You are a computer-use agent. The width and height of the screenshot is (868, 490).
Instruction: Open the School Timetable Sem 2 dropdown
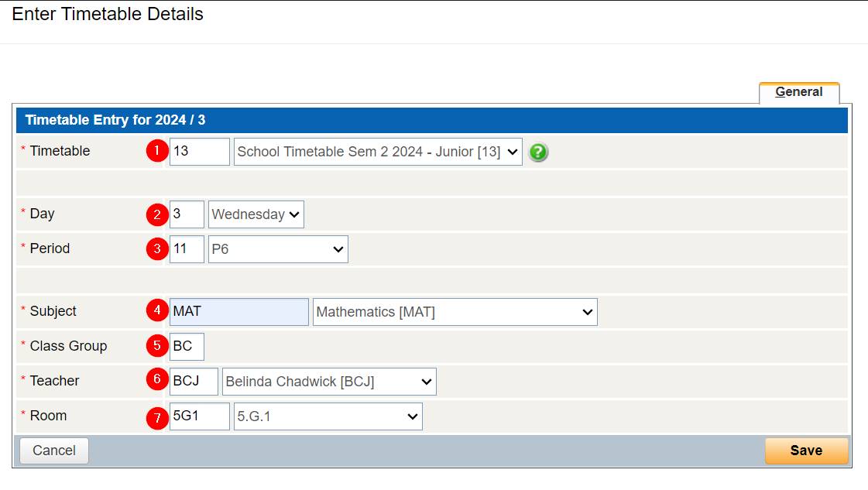click(x=378, y=152)
